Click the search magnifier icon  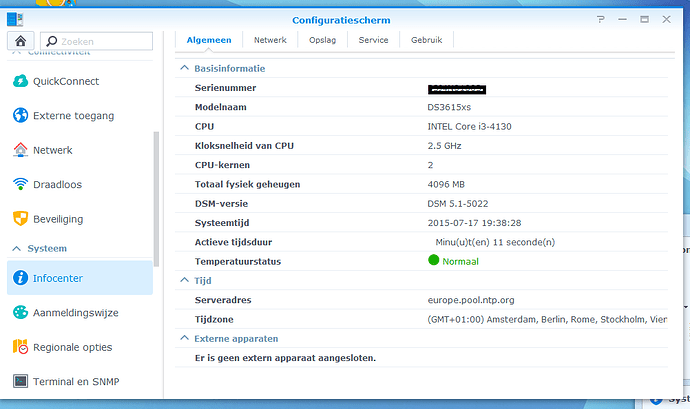pos(51,41)
